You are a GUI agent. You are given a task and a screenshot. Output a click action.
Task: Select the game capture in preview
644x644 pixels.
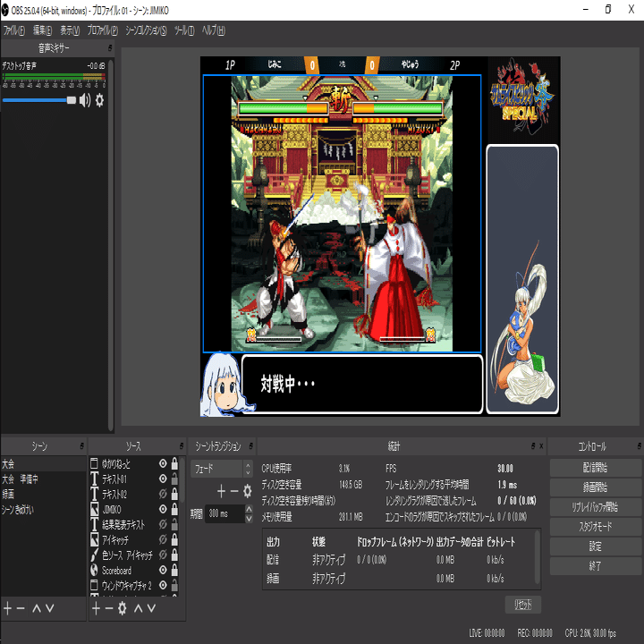(342, 214)
